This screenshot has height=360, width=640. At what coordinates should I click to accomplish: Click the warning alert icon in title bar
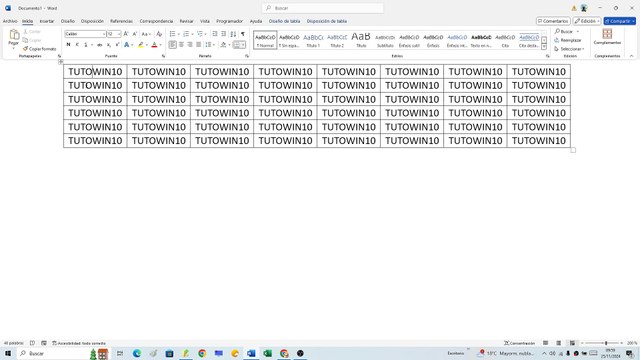[x=574, y=8]
